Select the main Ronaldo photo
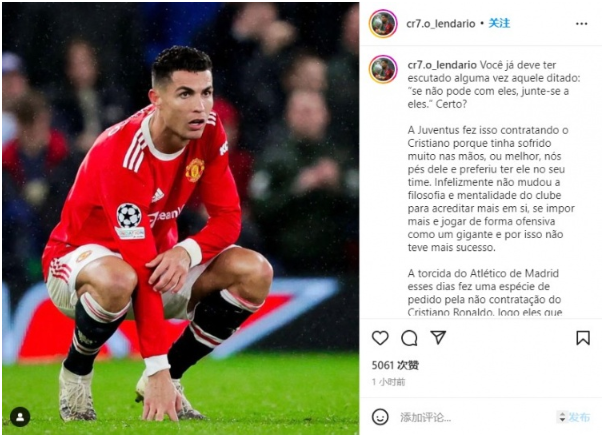The width and height of the screenshot is (604, 437). click(181, 218)
